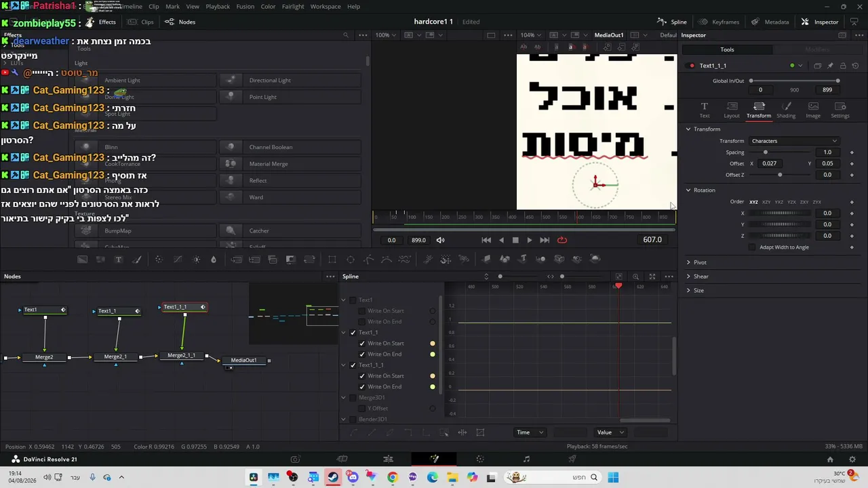Add an Ellipse mask from the toolbar
This screenshot has width=868, height=488.
(351, 260)
